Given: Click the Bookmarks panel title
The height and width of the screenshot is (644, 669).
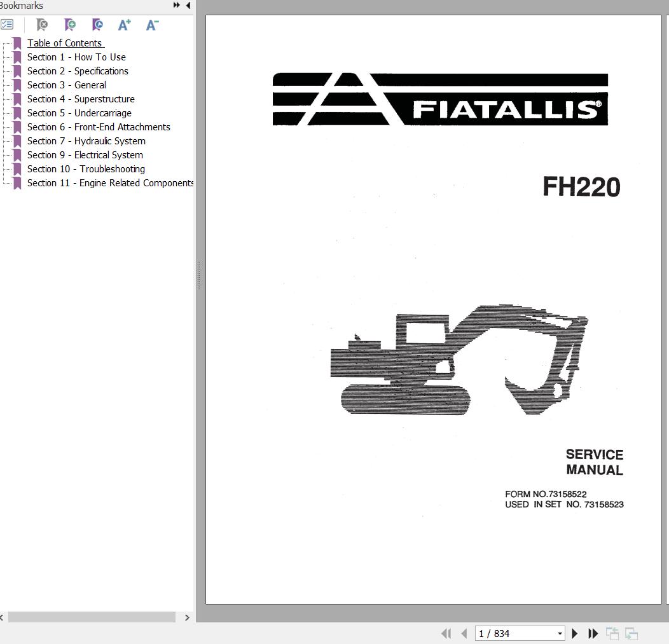Looking at the screenshot, I should 22,6.
